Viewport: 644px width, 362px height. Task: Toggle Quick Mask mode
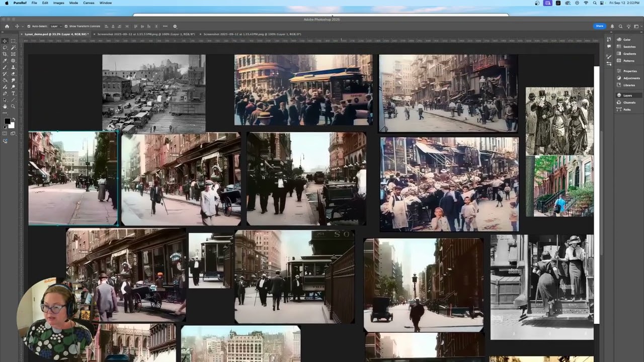pyautogui.click(x=5, y=134)
